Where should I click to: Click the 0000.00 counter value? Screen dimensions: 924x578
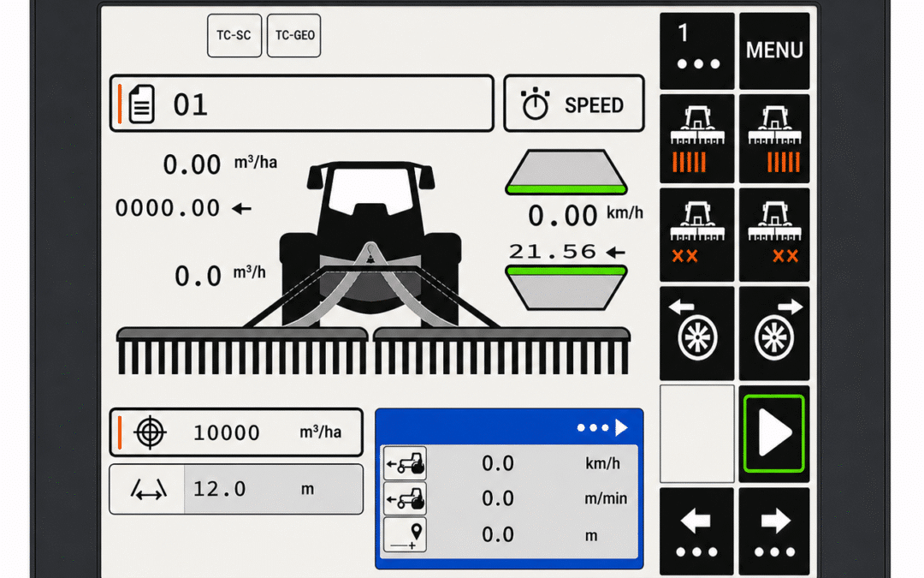coord(168,208)
